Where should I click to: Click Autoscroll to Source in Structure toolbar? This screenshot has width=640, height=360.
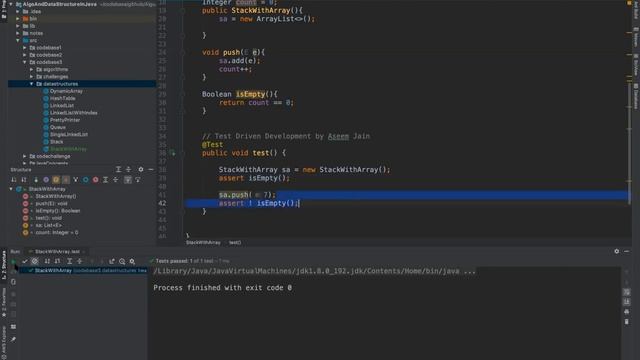coord(128,180)
